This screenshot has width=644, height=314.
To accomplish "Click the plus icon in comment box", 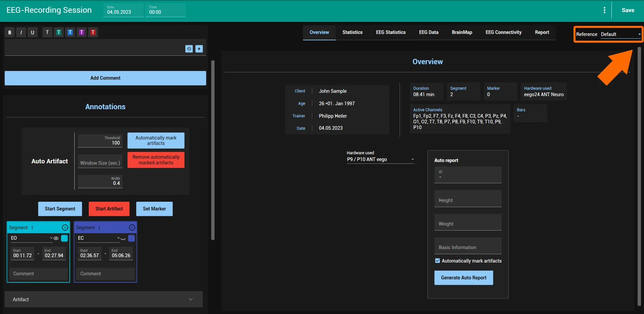I will 199,49.
